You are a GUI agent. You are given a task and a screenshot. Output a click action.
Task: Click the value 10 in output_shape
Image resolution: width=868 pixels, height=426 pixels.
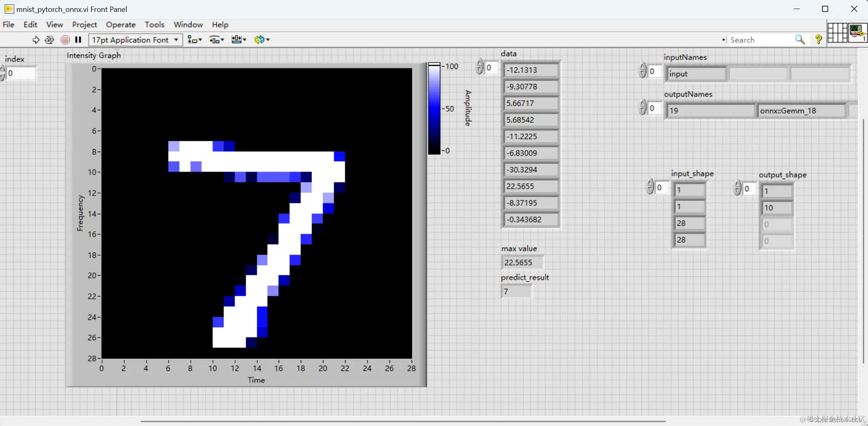[776, 208]
